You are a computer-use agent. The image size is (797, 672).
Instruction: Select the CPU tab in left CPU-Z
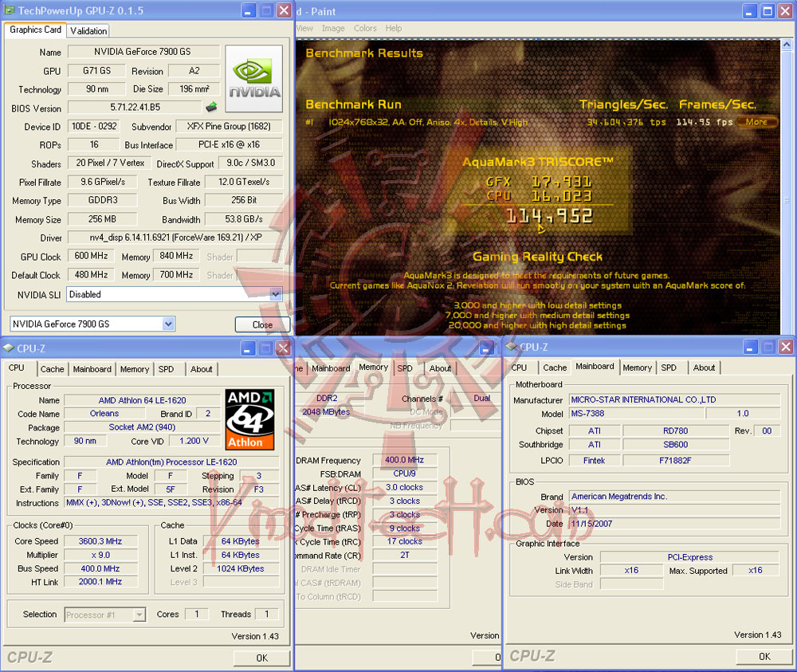click(16, 367)
